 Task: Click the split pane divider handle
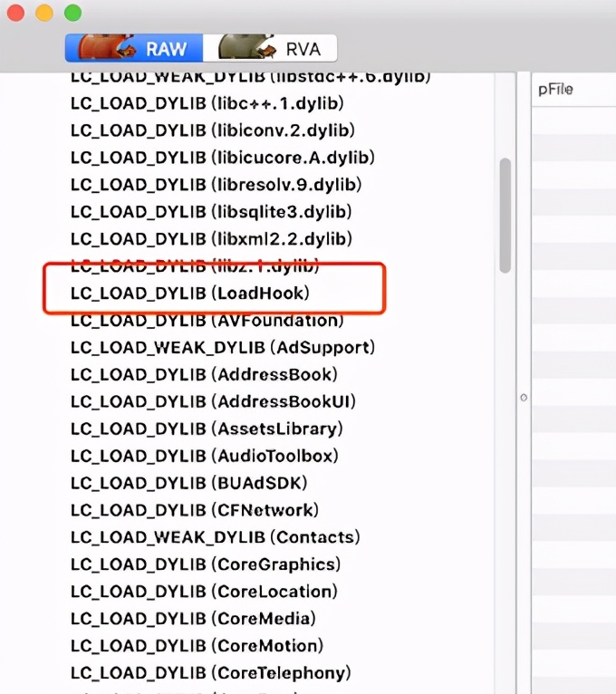(x=524, y=398)
